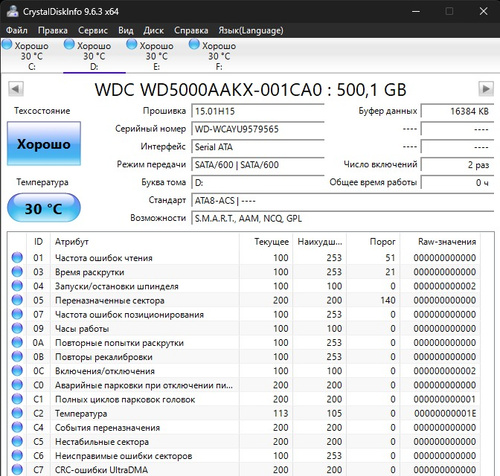This screenshot has height=476, width=500.
Task: Select row Часы работы
Action: pos(244,328)
